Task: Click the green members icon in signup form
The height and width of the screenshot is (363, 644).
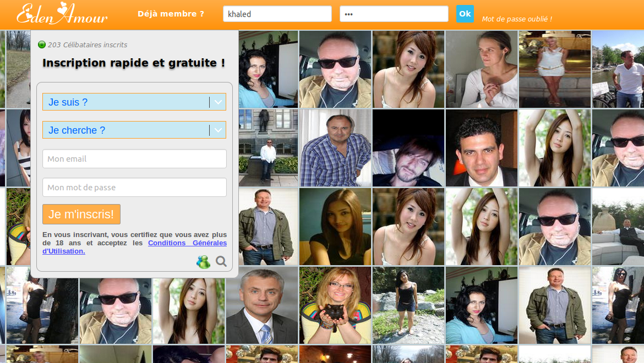Action: [203, 262]
